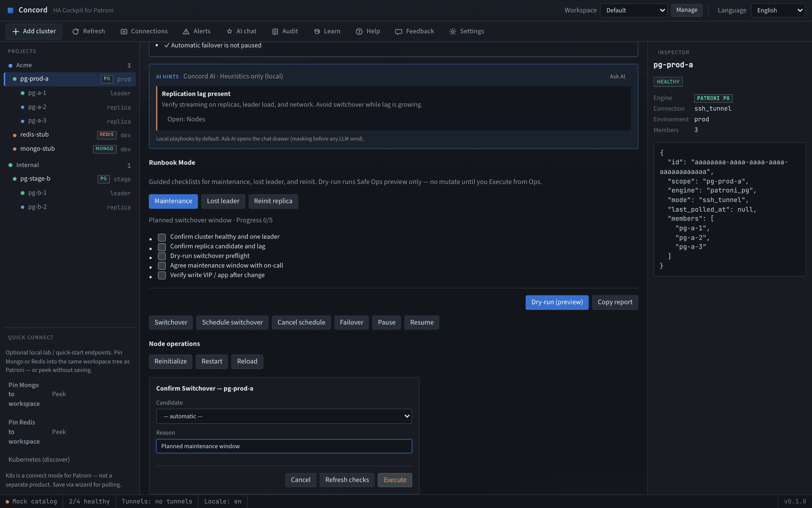Switch to the Lost leader runbook tab
Screen dimensions: 812x508
(223, 201)
